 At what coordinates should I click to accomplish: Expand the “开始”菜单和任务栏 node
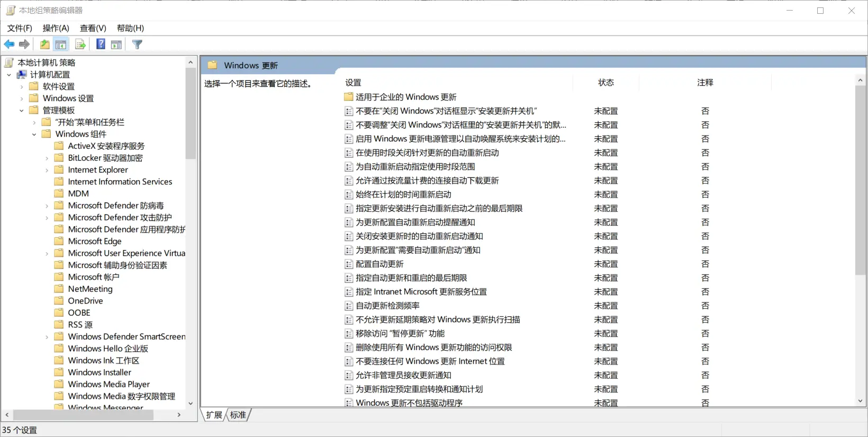[34, 122]
